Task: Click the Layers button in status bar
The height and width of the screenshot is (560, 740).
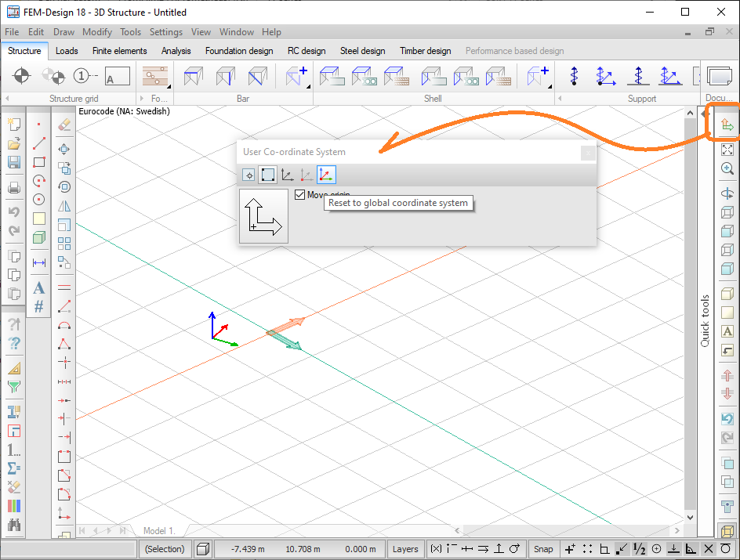Action: [x=405, y=549]
